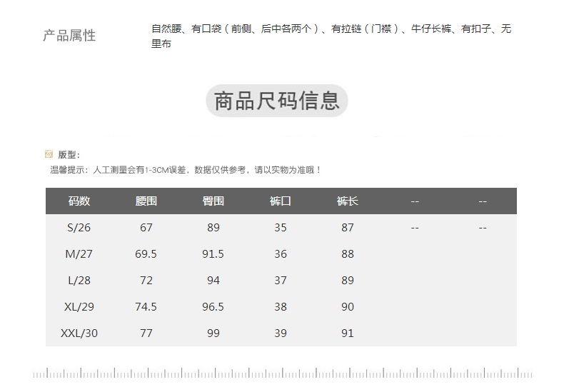The width and height of the screenshot is (564, 392).
Task: Click the 臀围 column header
Action: coord(213,201)
